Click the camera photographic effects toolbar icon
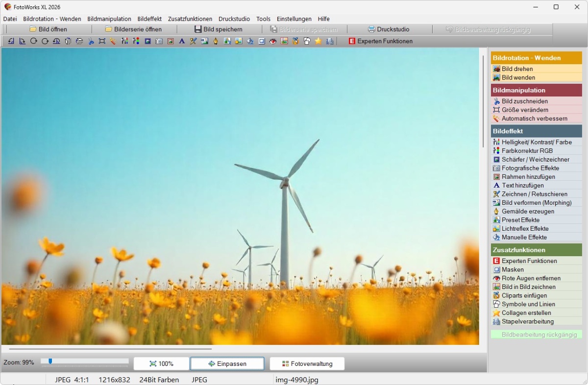The image size is (588, 385). [159, 41]
